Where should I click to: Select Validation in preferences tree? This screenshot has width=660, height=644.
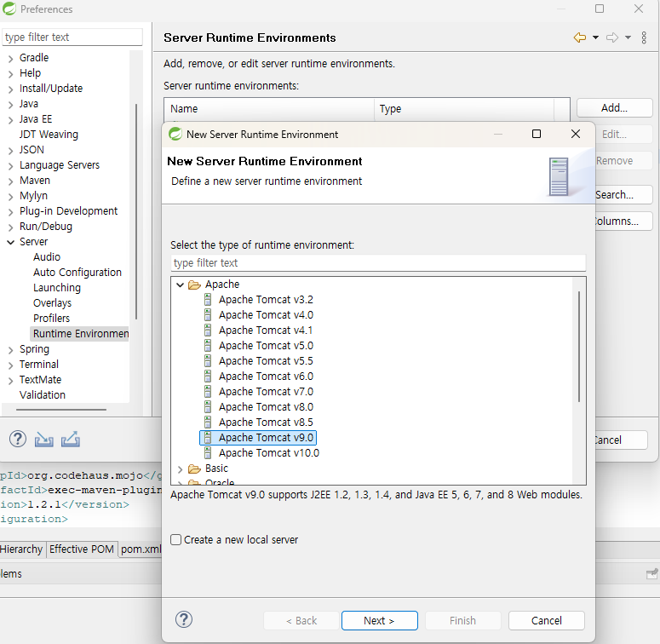tap(42, 394)
